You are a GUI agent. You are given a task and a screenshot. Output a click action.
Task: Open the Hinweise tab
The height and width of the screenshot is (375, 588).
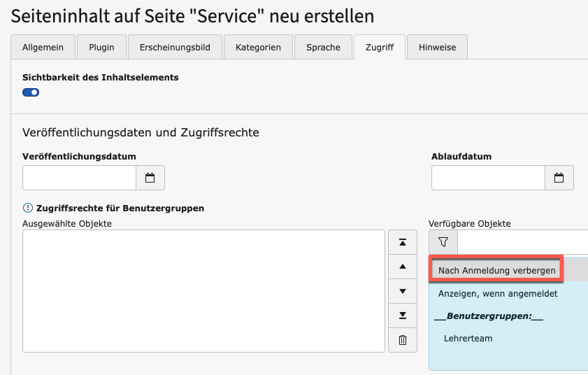437,48
